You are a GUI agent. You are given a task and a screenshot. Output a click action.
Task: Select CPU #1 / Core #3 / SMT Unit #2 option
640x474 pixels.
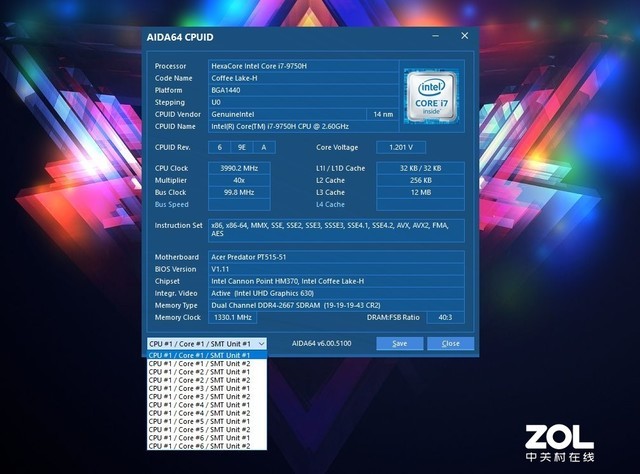tap(207, 396)
